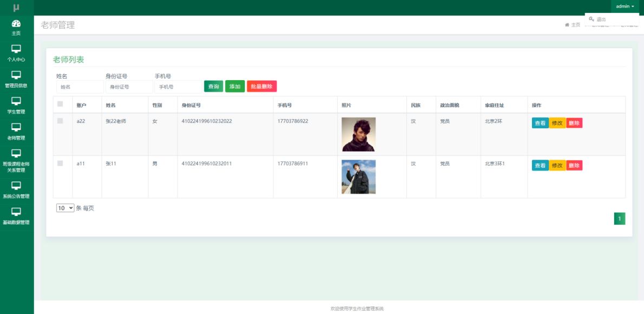Click the 政治面貌 column header

coord(449,105)
